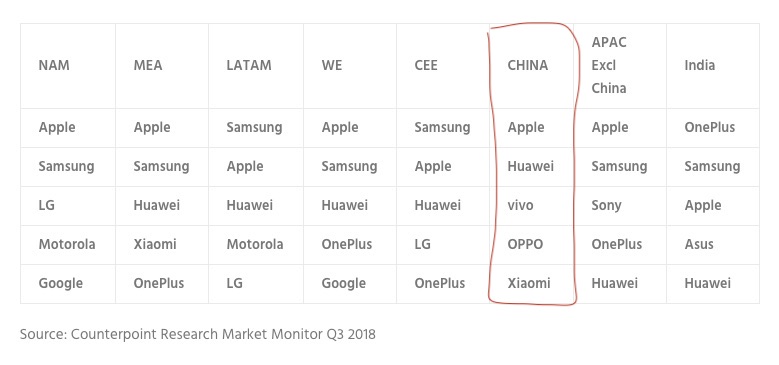
Task: Click the India column header
Action: click(x=700, y=65)
